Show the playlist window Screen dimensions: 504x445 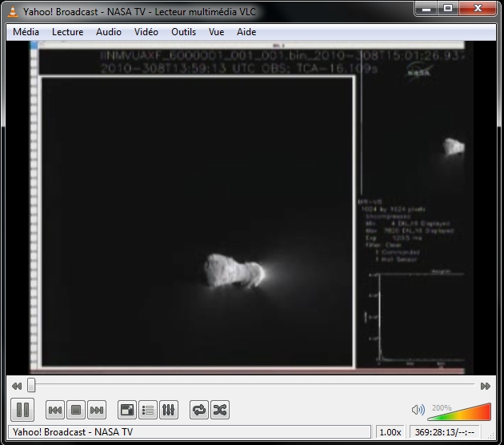tap(148, 410)
